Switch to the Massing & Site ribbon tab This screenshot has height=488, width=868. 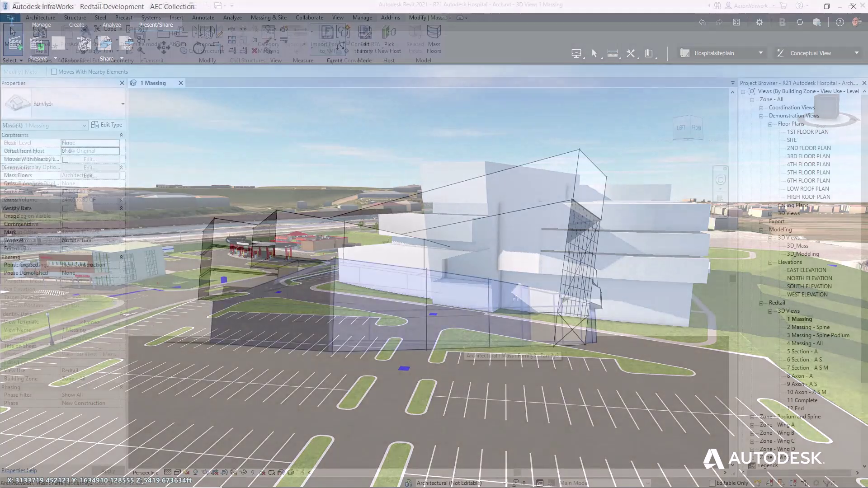(269, 18)
